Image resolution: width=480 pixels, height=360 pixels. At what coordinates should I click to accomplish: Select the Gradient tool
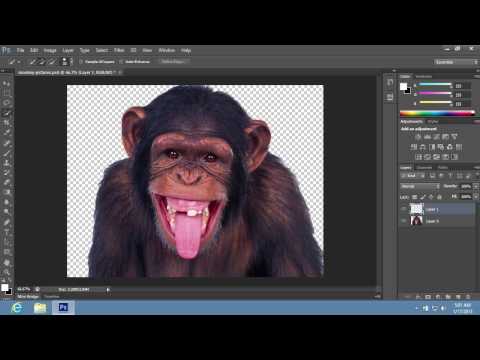7,192
